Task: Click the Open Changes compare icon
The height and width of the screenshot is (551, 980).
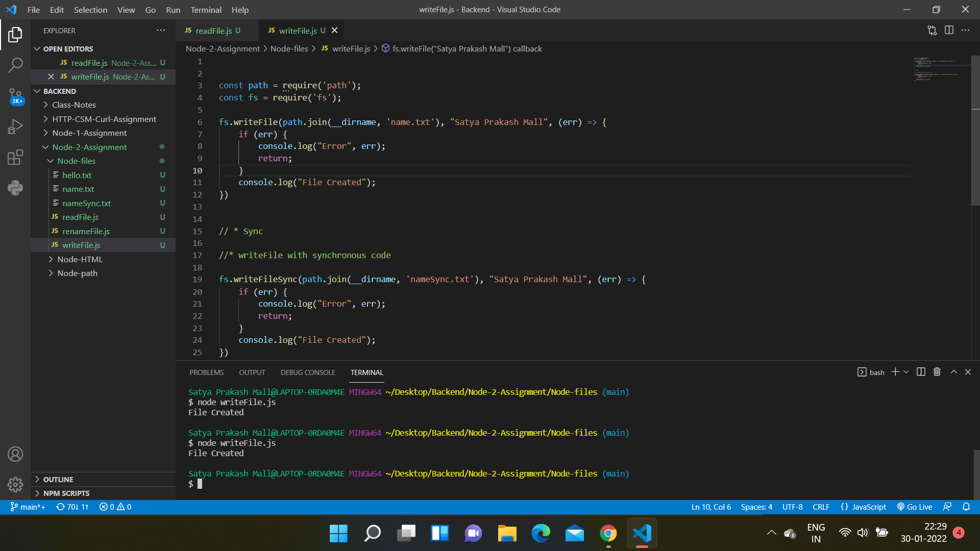Action: click(x=932, y=31)
